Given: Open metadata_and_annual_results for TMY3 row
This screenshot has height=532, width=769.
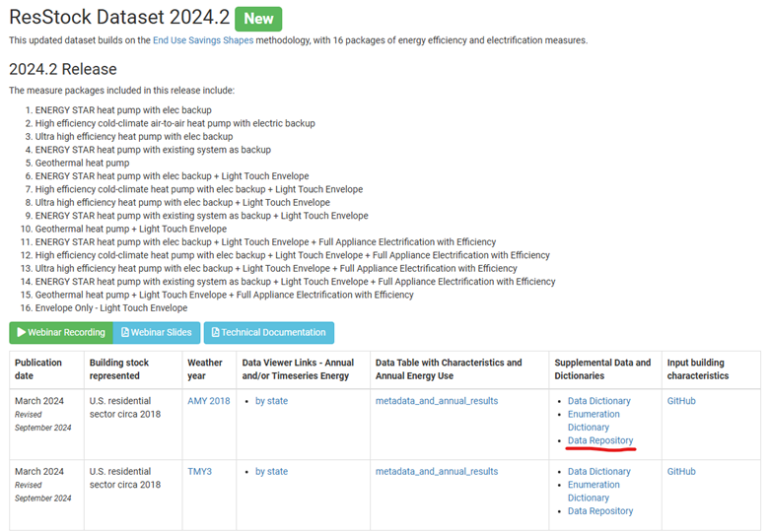Looking at the screenshot, I should 437,472.
